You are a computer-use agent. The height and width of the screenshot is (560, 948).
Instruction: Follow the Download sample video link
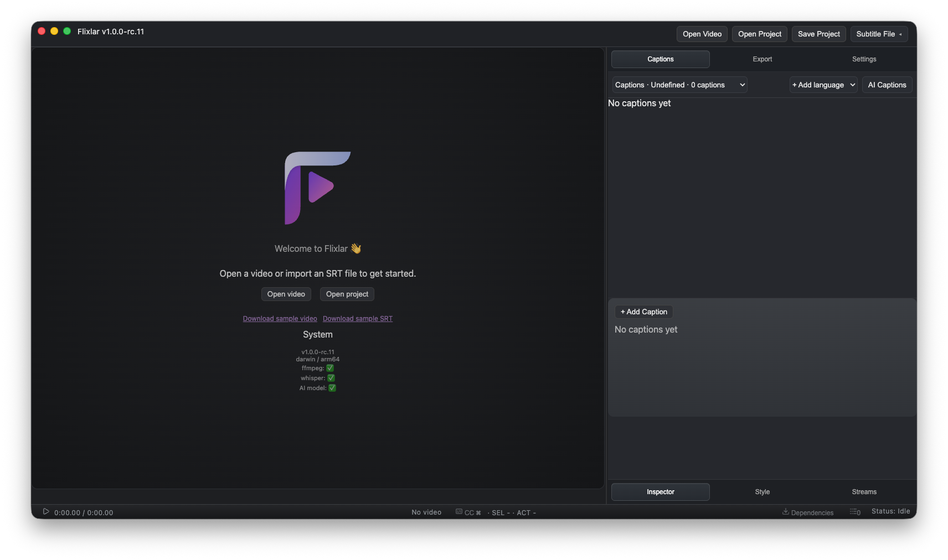click(280, 319)
